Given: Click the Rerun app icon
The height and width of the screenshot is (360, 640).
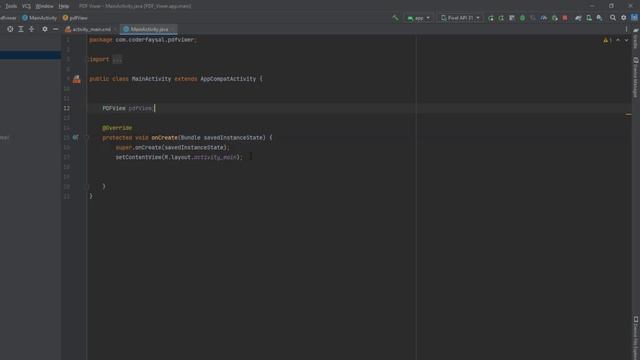Looking at the screenshot, I should click(x=491, y=18).
